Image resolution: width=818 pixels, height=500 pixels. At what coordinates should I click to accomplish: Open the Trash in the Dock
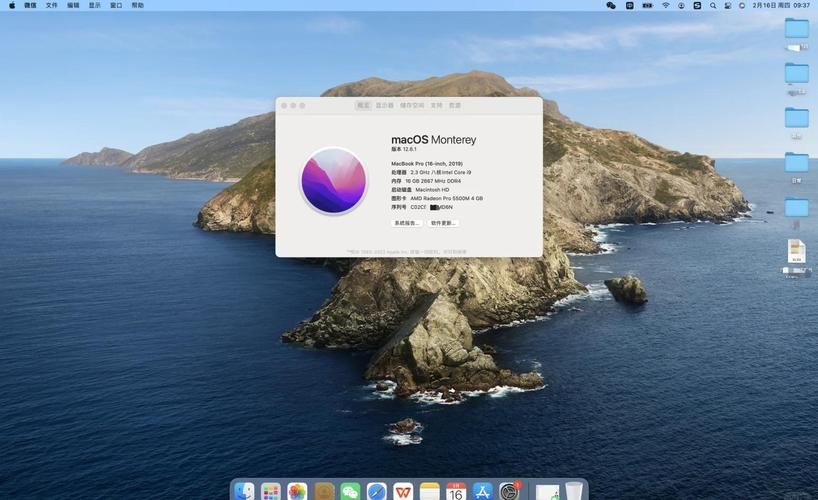[x=574, y=491]
